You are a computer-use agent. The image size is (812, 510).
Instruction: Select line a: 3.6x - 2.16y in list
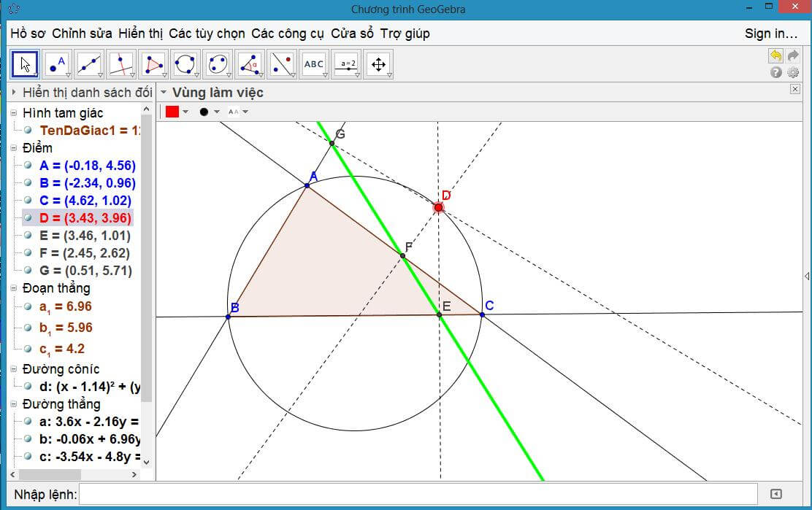pos(89,422)
